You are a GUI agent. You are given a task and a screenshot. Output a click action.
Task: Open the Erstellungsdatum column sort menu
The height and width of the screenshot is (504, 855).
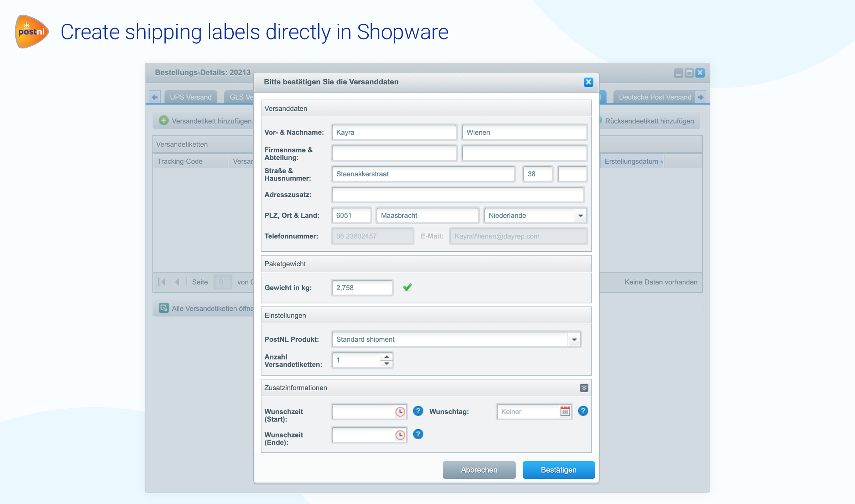[662, 162]
